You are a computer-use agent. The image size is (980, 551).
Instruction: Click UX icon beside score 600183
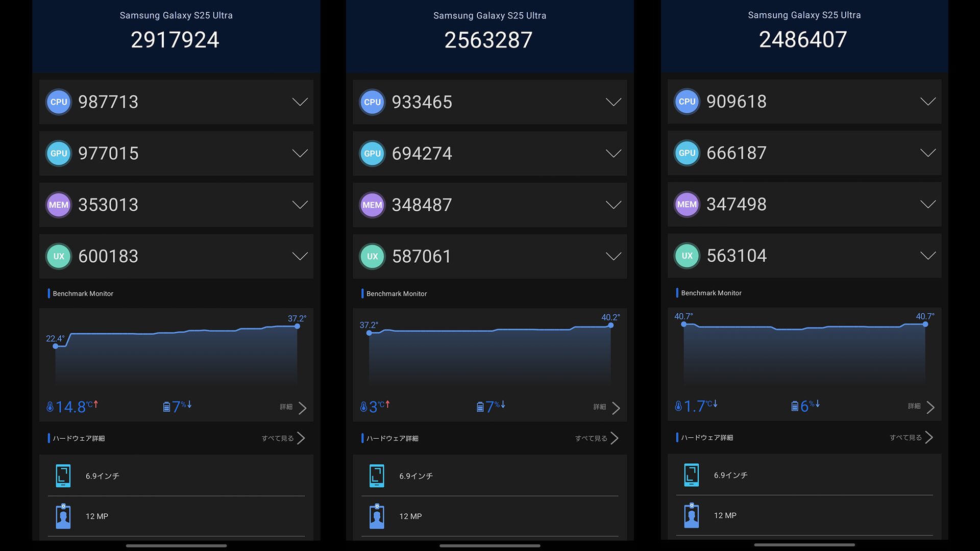[59, 256]
